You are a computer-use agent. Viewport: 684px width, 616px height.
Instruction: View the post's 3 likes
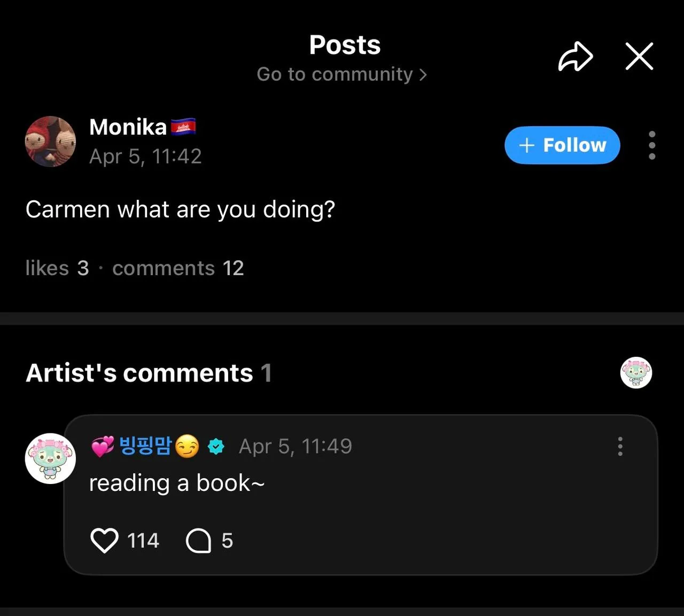57,268
